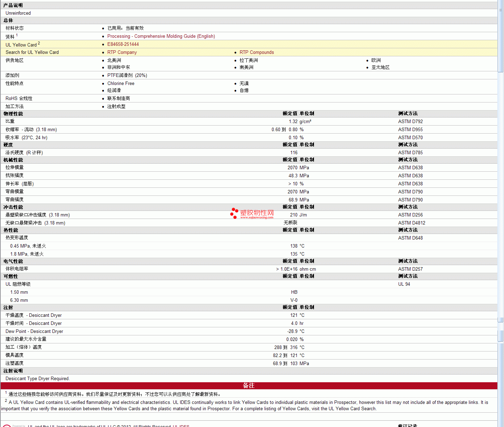Viewport: 504px width, 427px height.
Task: Select the 拉丁美洲 availability region
Action: click(x=248, y=60)
